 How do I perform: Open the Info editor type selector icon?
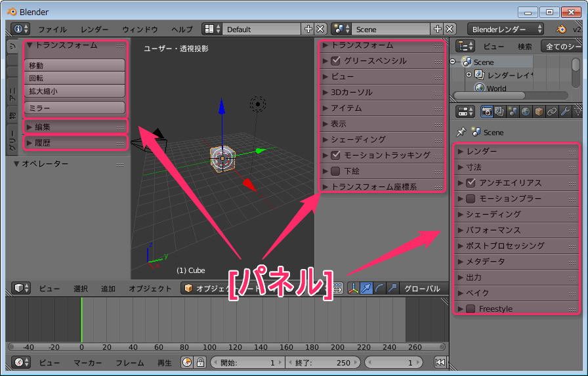(x=20, y=29)
